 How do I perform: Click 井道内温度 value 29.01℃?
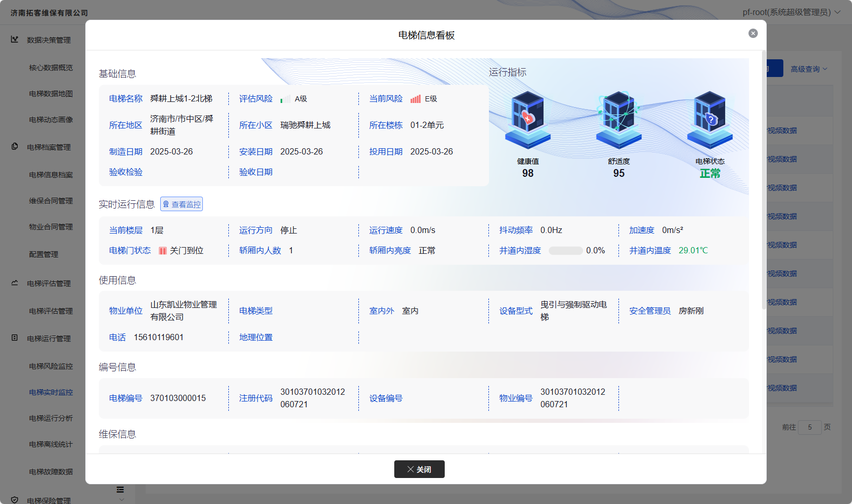[x=693, y=251]
